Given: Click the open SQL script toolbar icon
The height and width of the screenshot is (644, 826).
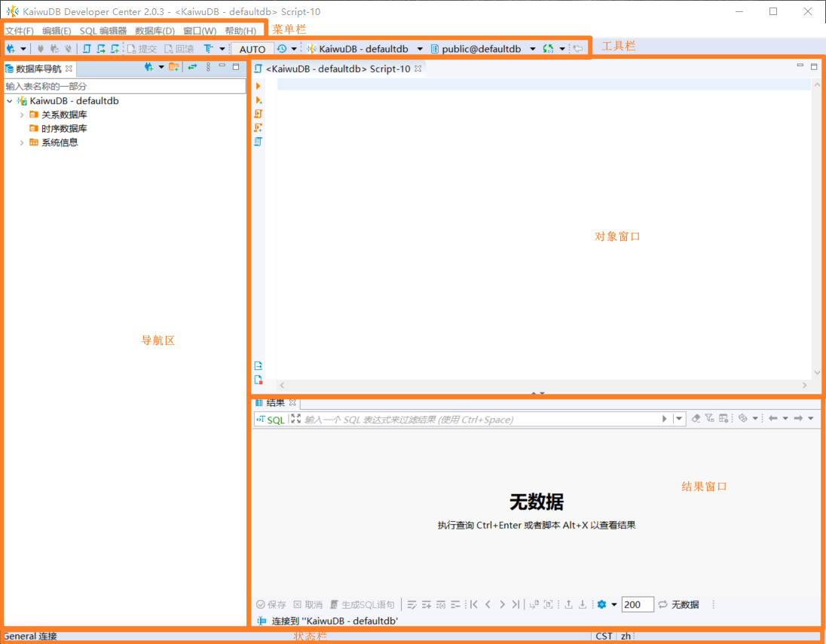Looking at the screenshot, I should pos(87,49).
